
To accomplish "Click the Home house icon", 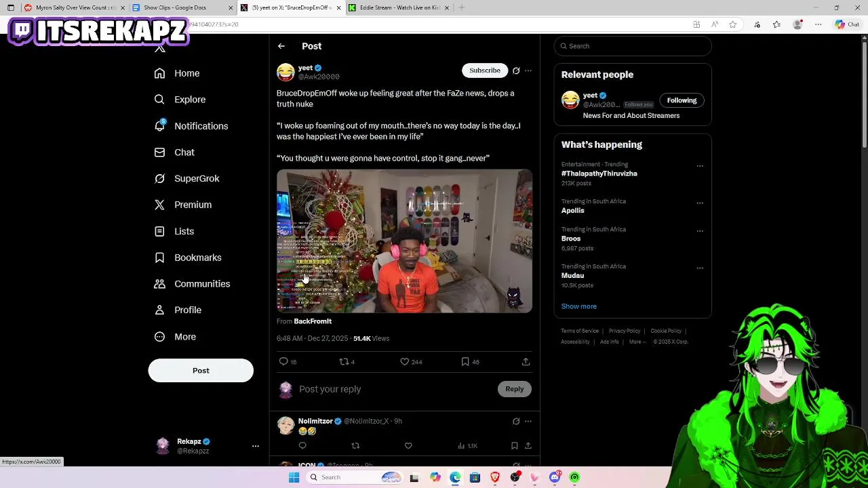I will (x=159, y=73).
